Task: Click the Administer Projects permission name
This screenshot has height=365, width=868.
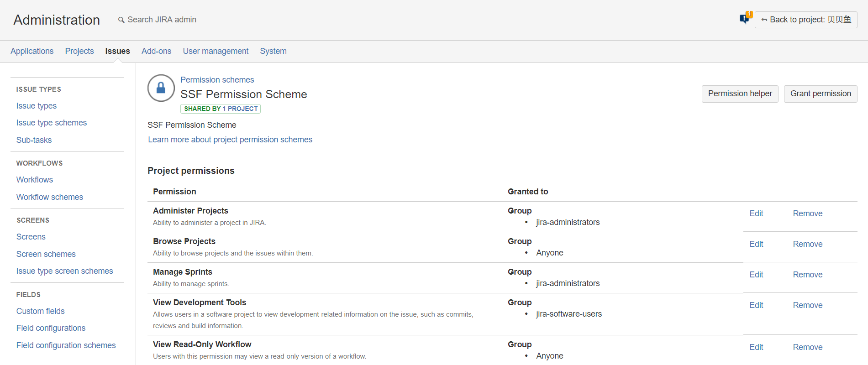Action: (190, 211)
